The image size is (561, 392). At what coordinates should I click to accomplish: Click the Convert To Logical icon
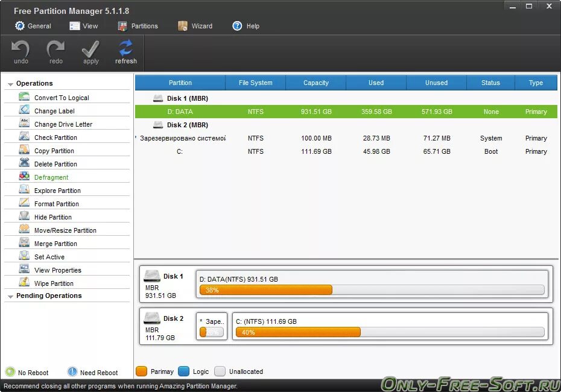click(24, 96)
